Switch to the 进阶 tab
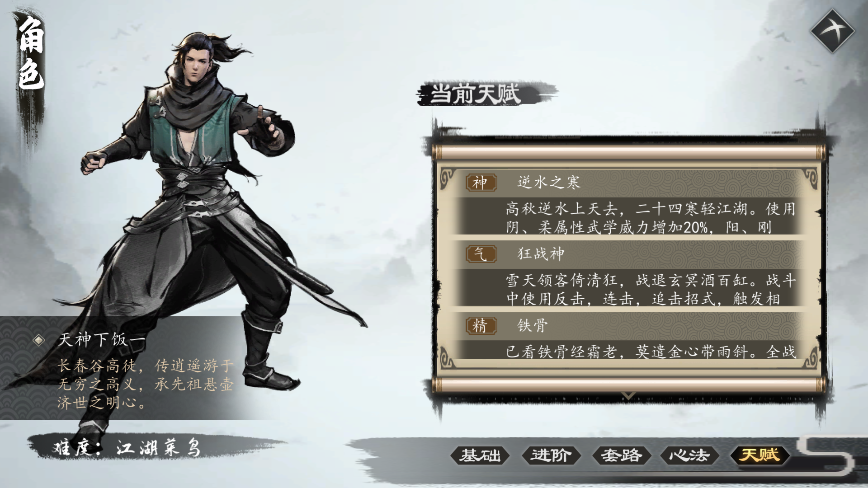Image resolution: width=868 pixels, height=488 pixels. pyautogui.click(x=551, y=455)
